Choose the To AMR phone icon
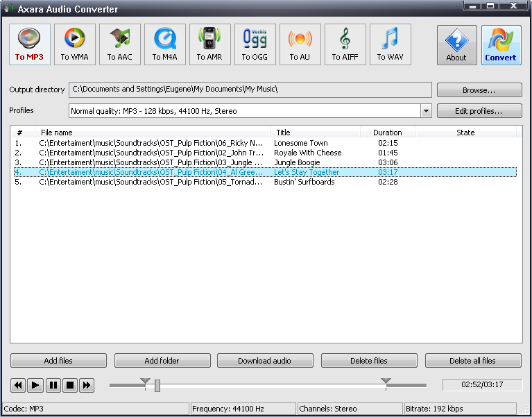The width and height of the screenshot is (532, 417). [210, 44]
